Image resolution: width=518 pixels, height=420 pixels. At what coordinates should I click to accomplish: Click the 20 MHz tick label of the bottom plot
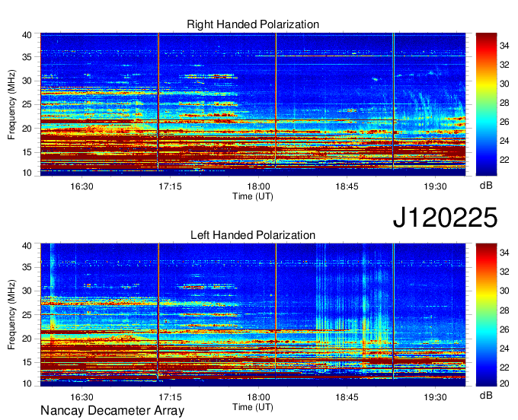tap(27, 339)
